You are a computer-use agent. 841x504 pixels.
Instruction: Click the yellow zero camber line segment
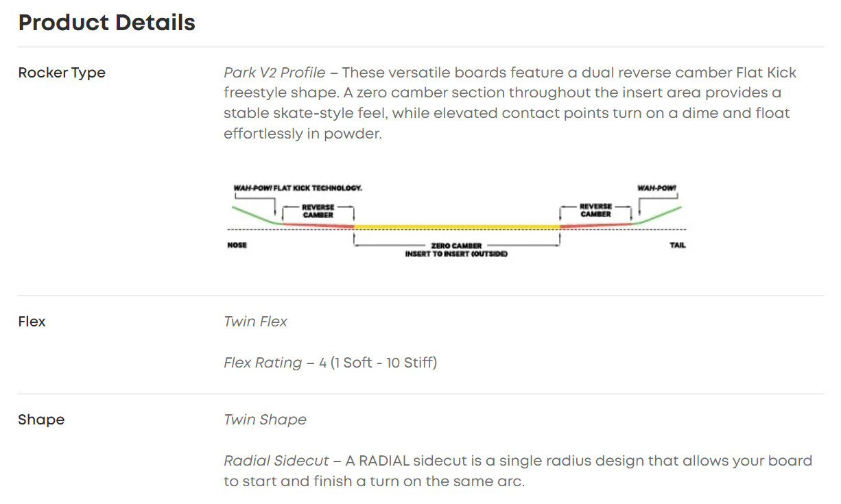(x=456, y=227)
